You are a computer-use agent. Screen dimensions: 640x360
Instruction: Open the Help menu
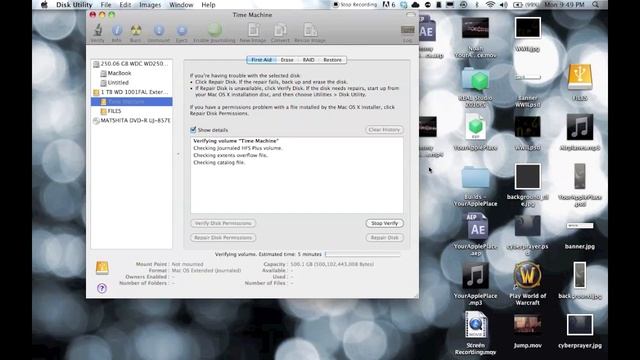pyautogui.click(x=208, y=5)
